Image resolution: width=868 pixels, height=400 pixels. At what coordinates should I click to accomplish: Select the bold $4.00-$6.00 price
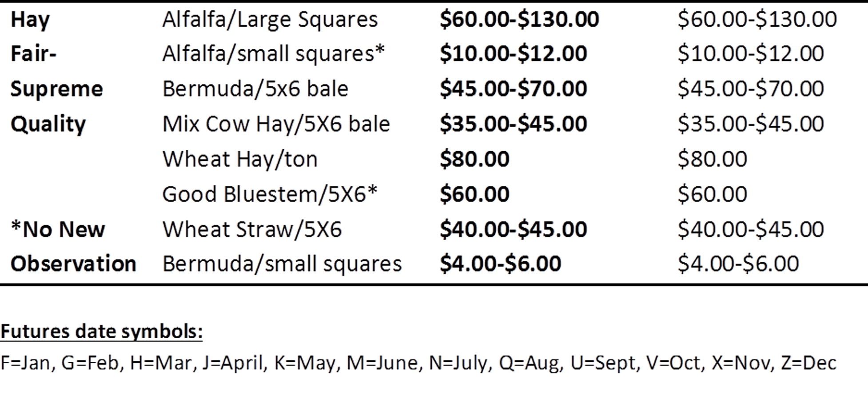click(x=501, y=264)
